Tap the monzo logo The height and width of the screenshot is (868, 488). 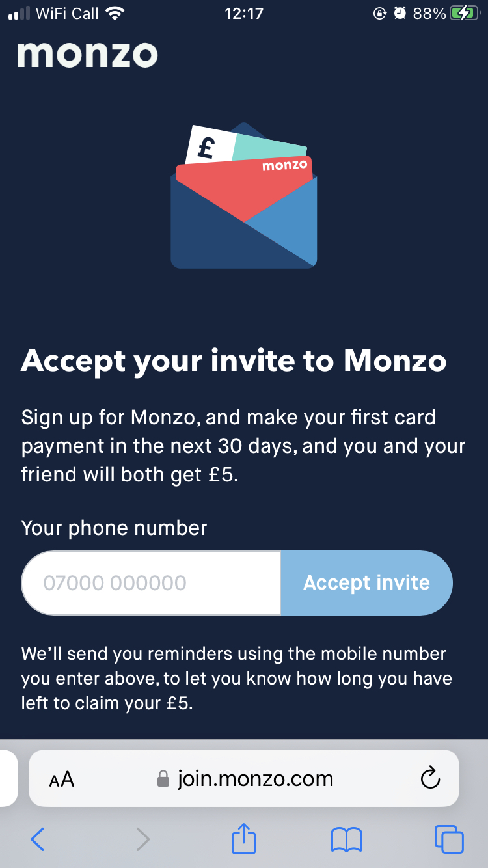(x=88, y=54)
